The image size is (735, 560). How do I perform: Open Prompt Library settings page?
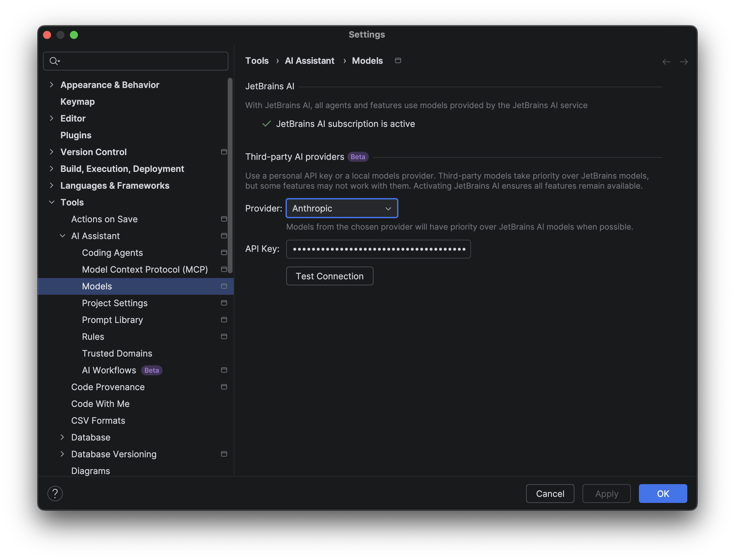tap(112, 320)
